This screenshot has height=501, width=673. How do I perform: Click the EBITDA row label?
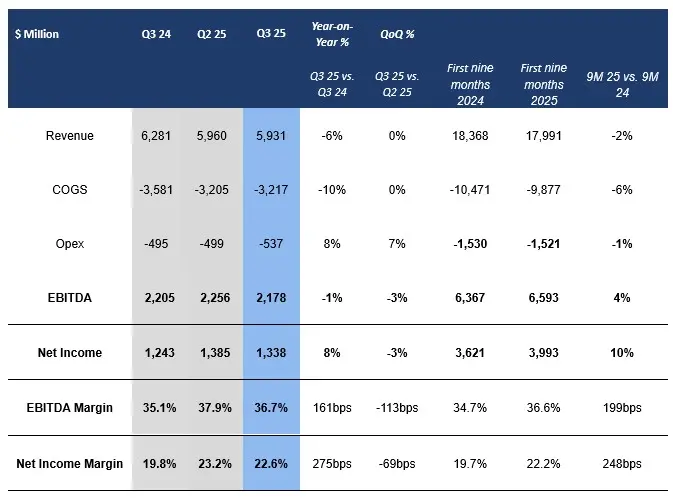coord(70,297)
